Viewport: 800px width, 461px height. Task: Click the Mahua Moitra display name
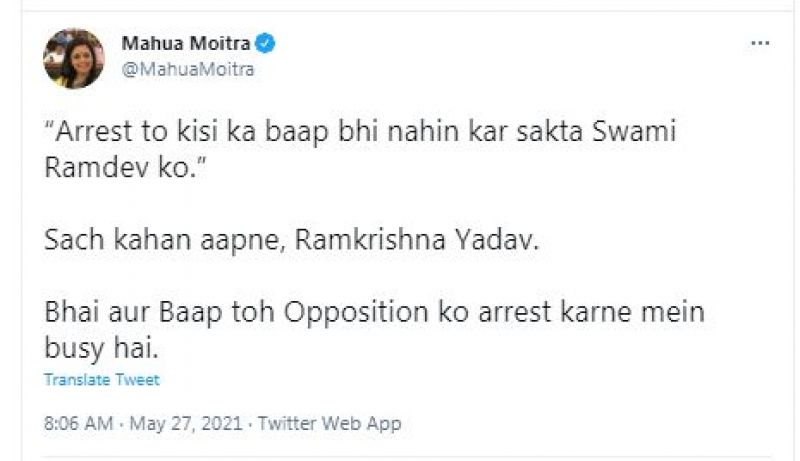click(186, 44)
